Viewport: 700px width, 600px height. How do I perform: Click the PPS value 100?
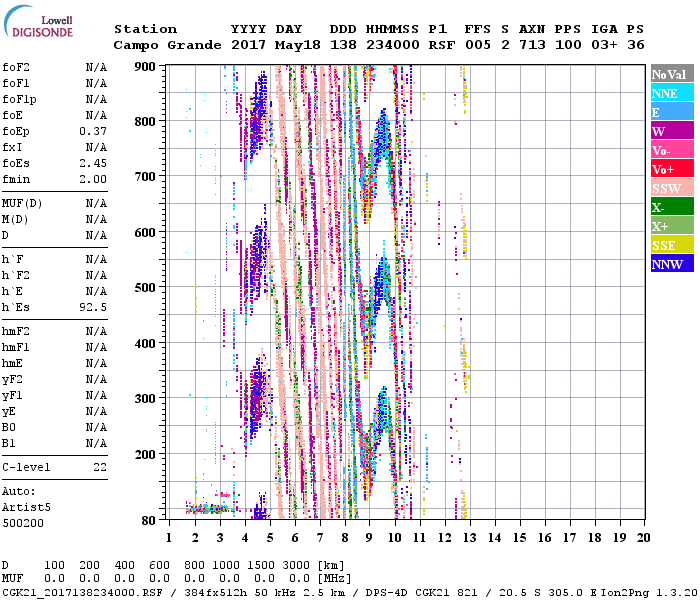pyautogui.click(x=568, y=45)
